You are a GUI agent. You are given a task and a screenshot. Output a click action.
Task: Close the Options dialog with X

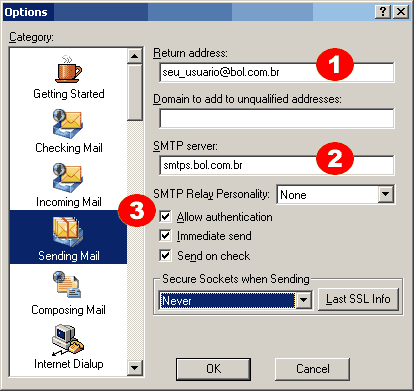pos(401,12)
